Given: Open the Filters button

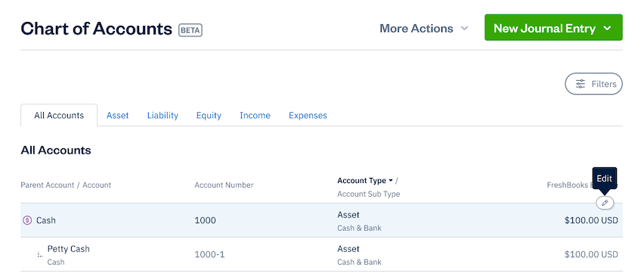Looking at the screenshot, I should point(593,84).
